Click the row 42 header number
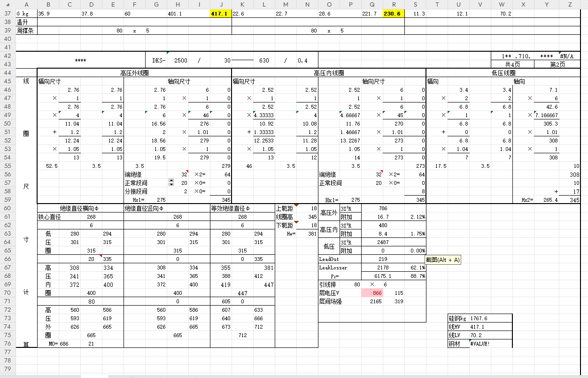Image resolution: width=588 pixels, height=378 pixels. pos(8,56)
